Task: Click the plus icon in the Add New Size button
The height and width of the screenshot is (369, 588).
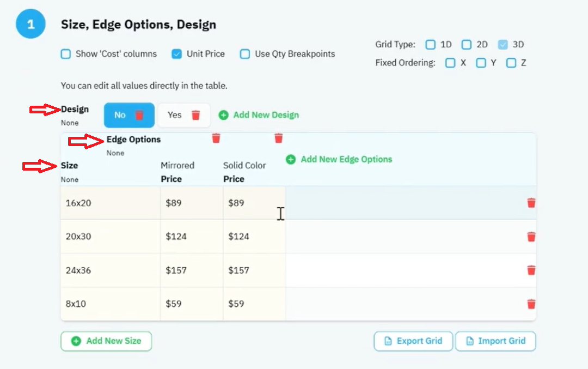Action: (x=76, y=341)
